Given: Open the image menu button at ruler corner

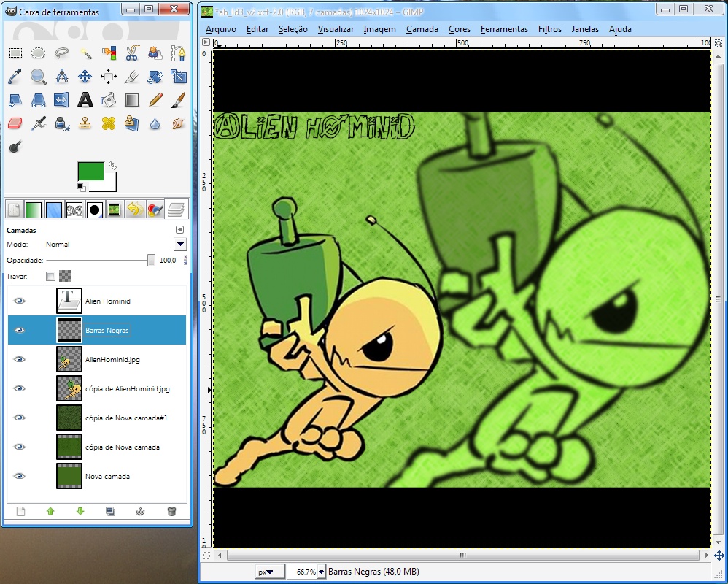Looking at the screenshot, I should [x=206, y=42].
